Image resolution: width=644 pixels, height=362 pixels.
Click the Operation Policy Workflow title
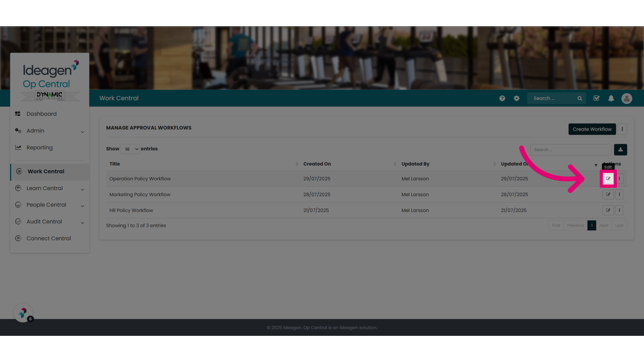pyautogui.click(x=140, y=179)
